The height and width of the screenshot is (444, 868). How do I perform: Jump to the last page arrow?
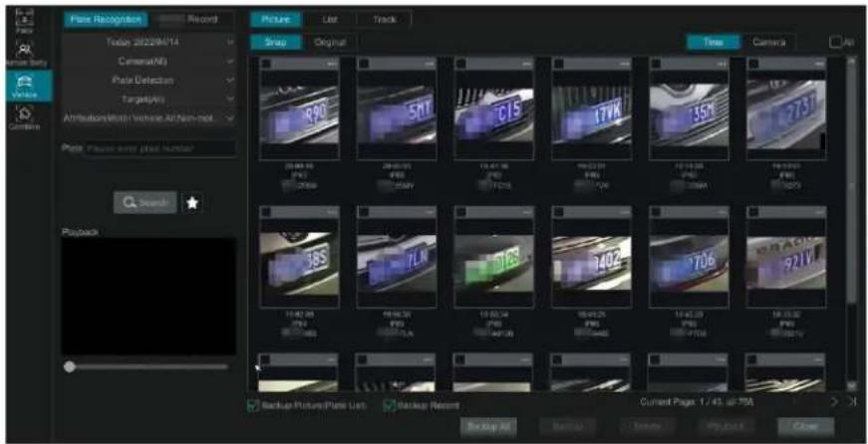point(851,402)
